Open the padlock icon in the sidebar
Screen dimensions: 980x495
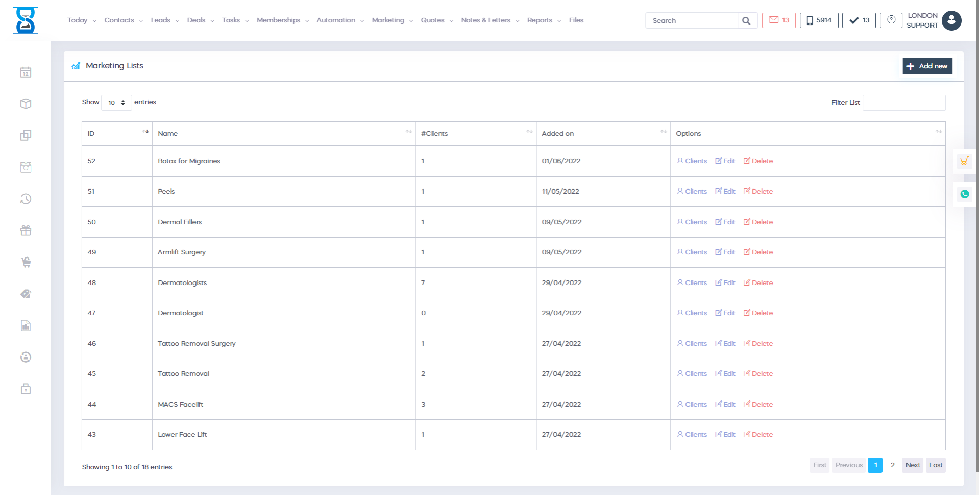pyautogui.click(x=26, y=389)
